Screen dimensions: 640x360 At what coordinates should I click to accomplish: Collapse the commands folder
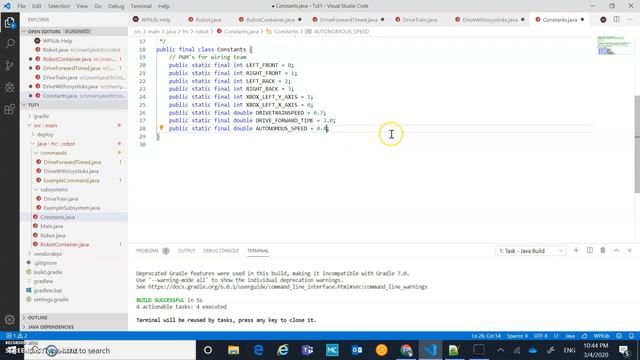tap(53, 153)
